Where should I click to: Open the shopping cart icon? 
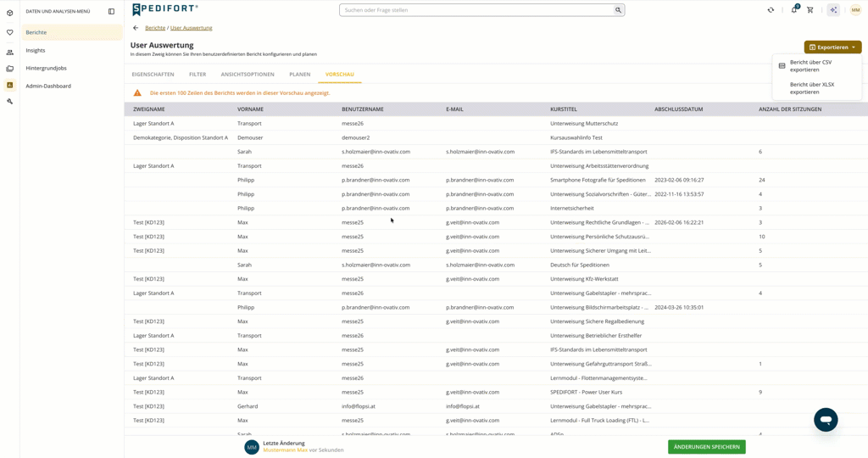tap(810, 10)
